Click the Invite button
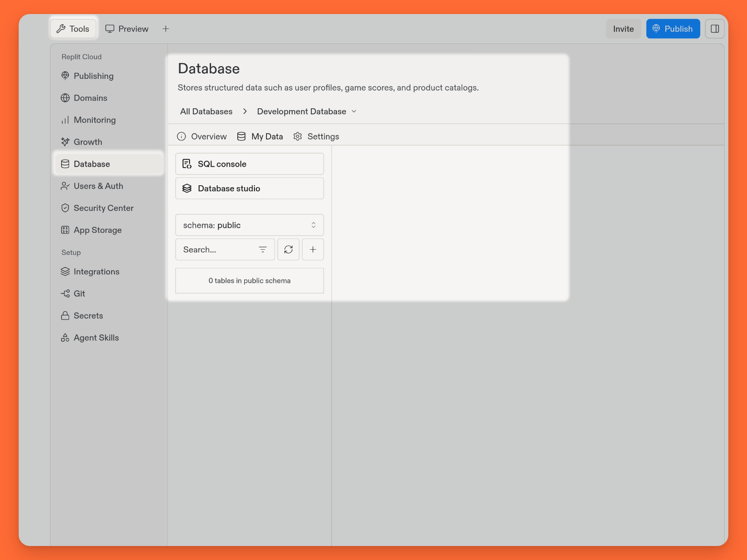Viewport: 747px width, 560px height. point(623,29)
